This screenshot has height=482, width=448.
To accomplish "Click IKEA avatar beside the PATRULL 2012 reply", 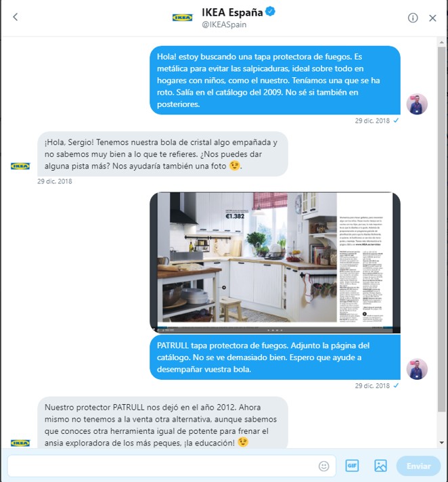I will [20, 443].
